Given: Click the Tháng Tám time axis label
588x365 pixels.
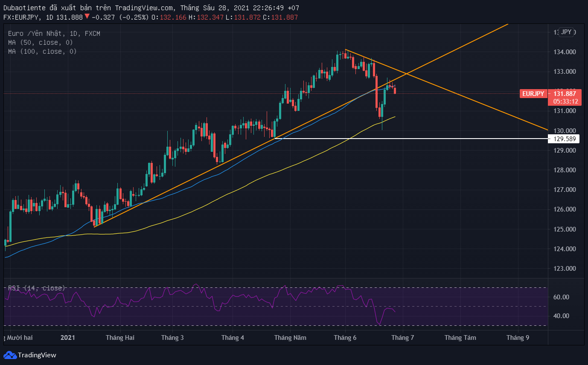Looking at the screenshot, I should tap(460, 338).
